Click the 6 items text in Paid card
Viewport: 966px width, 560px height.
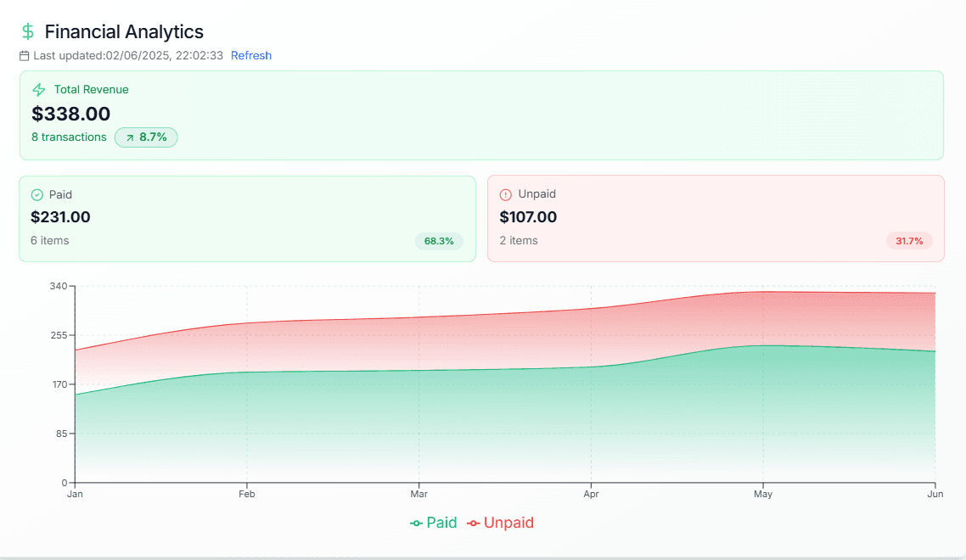(x=50, y=240)
